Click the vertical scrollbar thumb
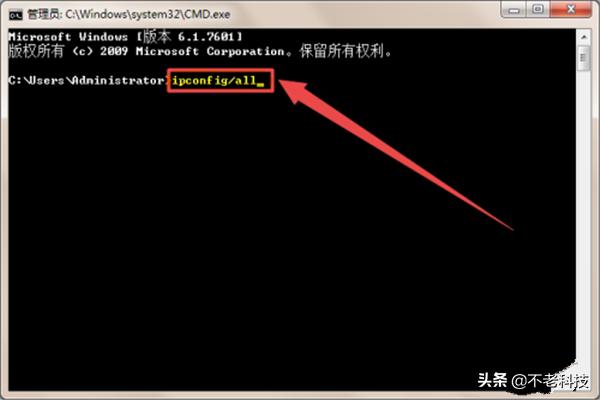Image resolution: width=600 pixels, height=400 pixels. point(584,58)
